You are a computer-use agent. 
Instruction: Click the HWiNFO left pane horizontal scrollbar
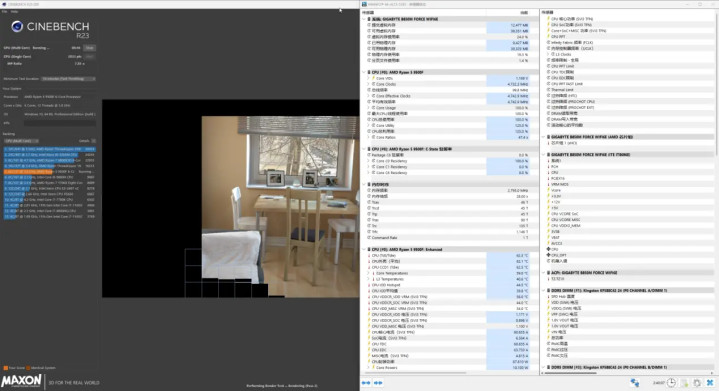click(x=415, y=373)
